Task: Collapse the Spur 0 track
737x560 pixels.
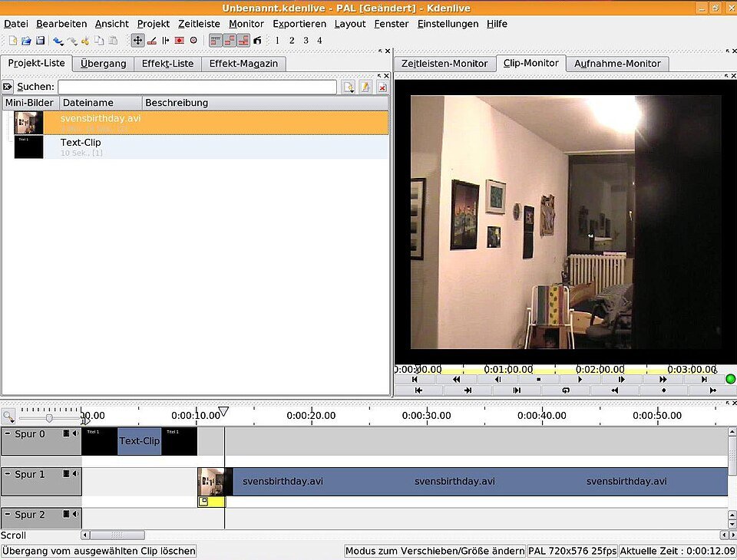Action: 8,434
